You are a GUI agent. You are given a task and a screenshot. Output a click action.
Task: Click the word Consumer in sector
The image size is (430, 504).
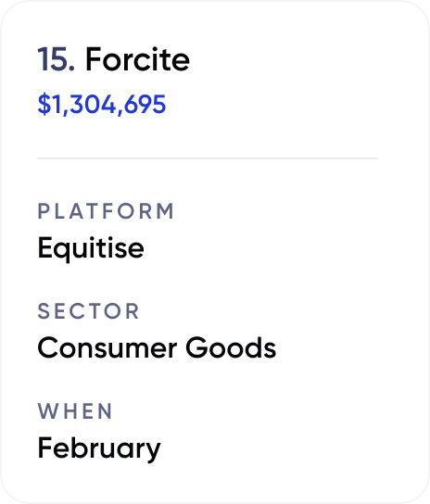pos(107,347)
